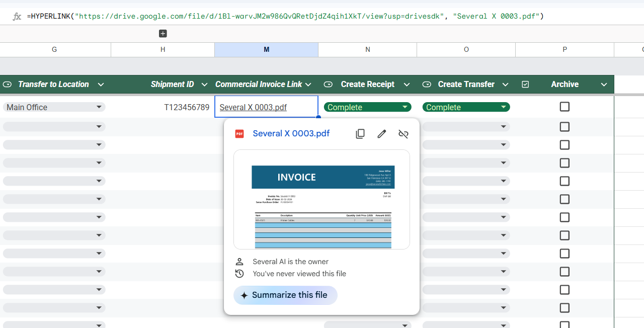Expand the Commercial Invoice Link column filter arrow
Image resolution: width=644 pixels, height=328 pixels.
(308, 85)
